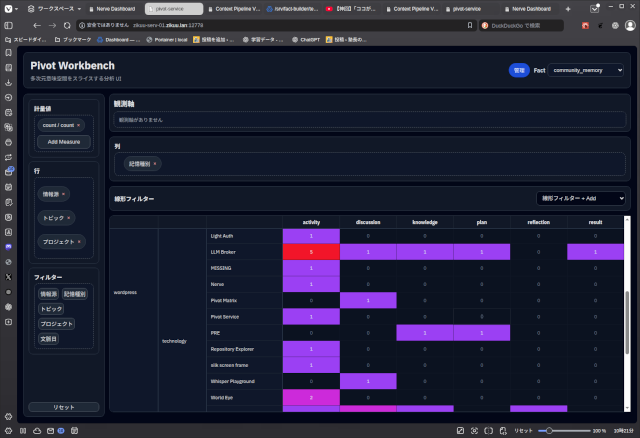Screen dimensions: 640x438
Task: Open the スピードダイ... bookmark folder
Action: coord(25,40)
